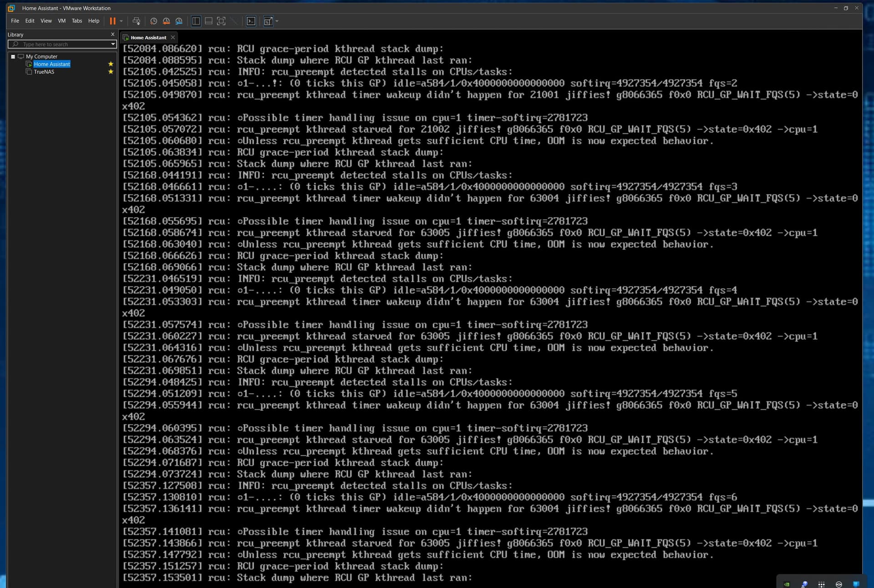This screenshot has height=588, width=874.
Task: Open the VM menu
Action: (x=62, y=21)
